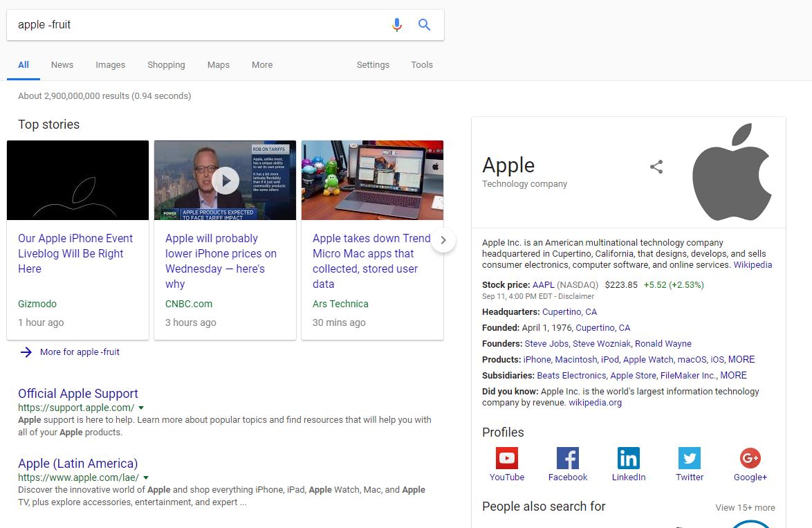Screen dimensions: 812x528
Task: Open the More search category menu
Action: (261, 65)
